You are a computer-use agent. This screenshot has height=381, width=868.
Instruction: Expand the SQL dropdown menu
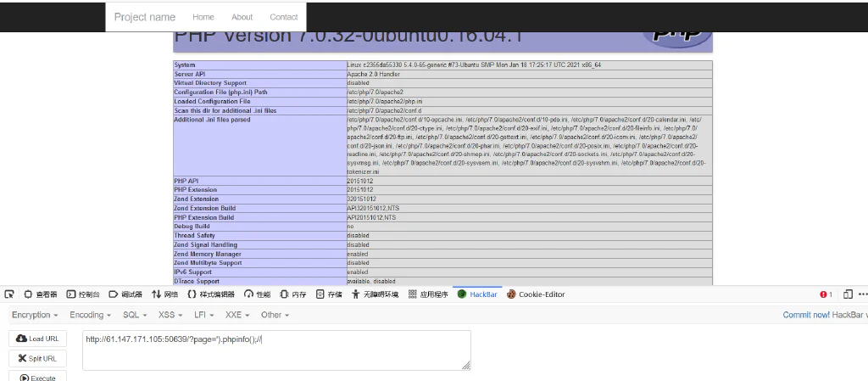click(x=135, y=315)
